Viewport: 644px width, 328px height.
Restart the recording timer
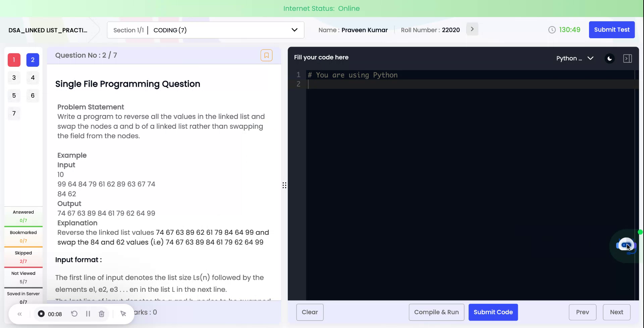[x=74, y=314]
